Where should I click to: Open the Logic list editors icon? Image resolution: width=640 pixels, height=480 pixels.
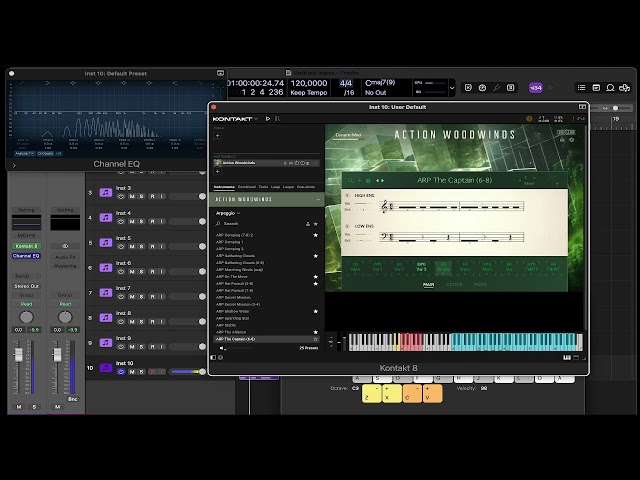(x=582, y=88)
